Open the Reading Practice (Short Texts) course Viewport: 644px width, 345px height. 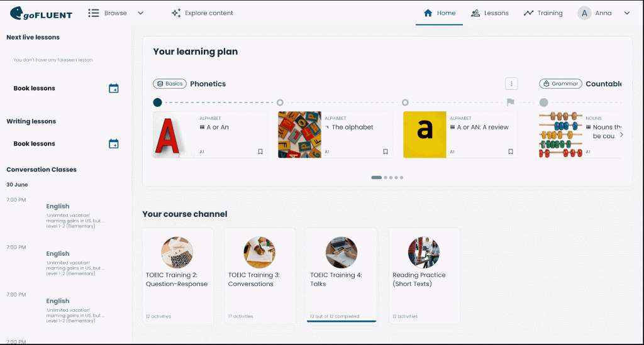click(424, 275)
